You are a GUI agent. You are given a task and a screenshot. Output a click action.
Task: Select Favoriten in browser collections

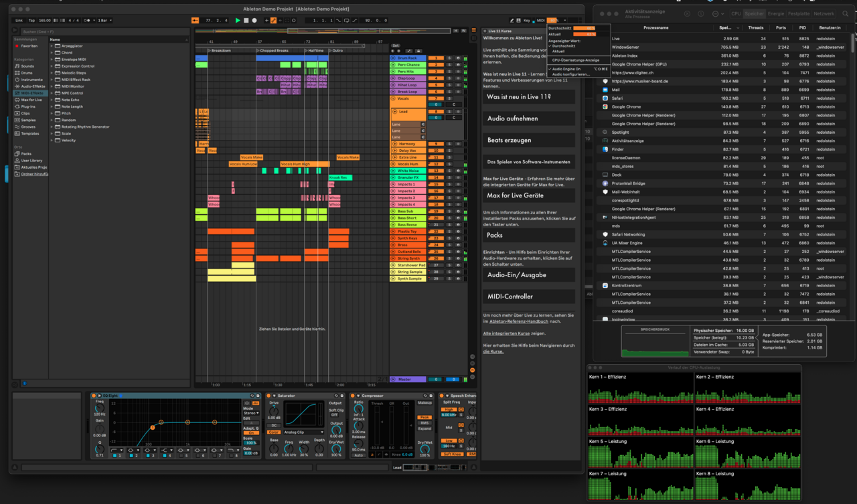click(29, 46)
